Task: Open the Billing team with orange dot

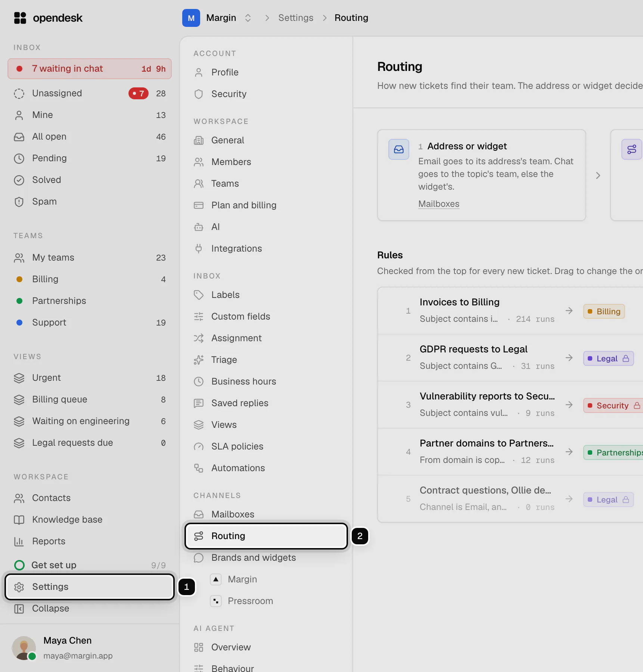Action: pos(90,279)
